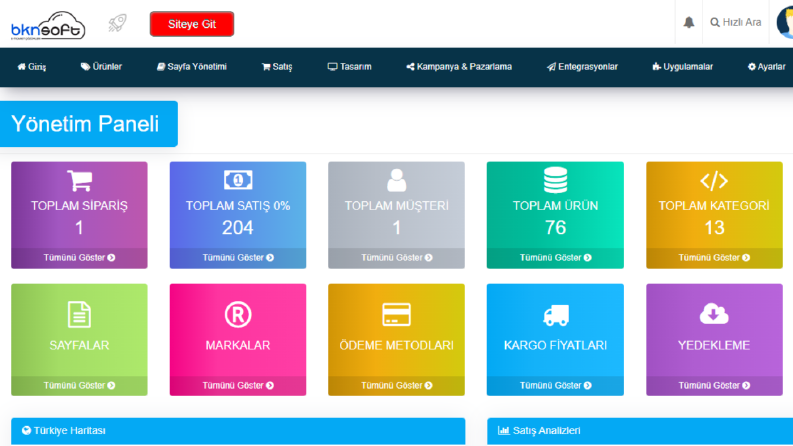793x446 pixels.
Task: Show all under Sayfalar
Action: click(x=79, y=385)
